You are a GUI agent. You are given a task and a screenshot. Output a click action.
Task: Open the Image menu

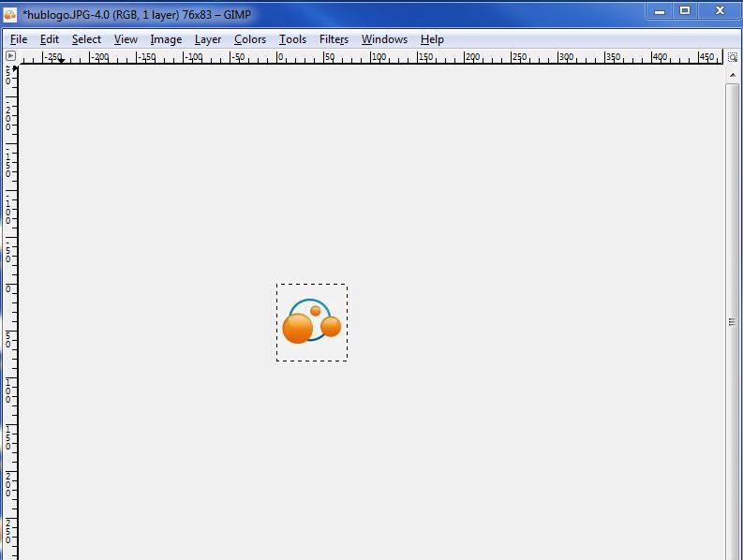[x=166, y=39]
